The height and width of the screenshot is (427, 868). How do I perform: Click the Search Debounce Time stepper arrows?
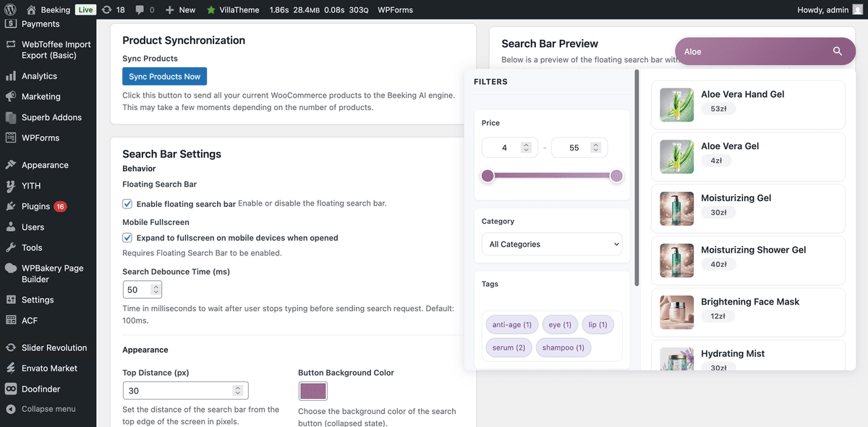coord(155,289)
